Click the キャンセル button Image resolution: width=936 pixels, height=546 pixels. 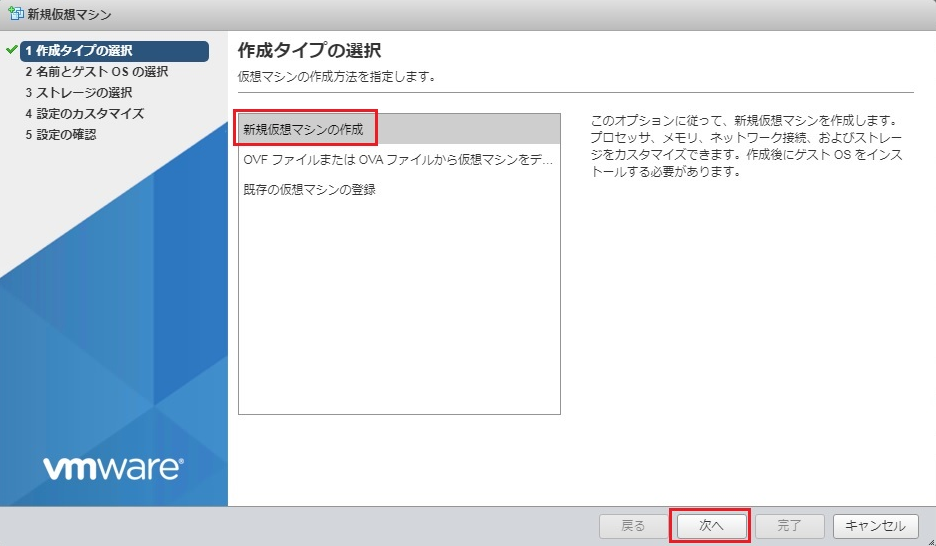875,526
